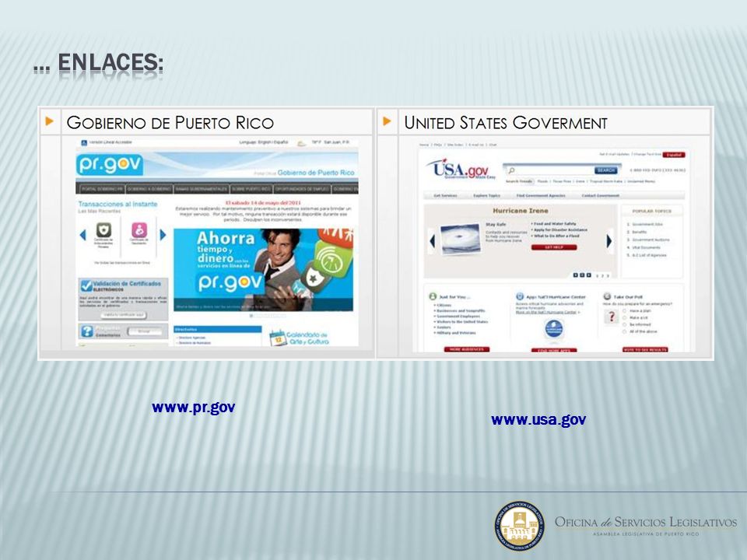Open the pink birth certificate icon
This screenshot has height=560, width=747.
click(x=139, y=230)
